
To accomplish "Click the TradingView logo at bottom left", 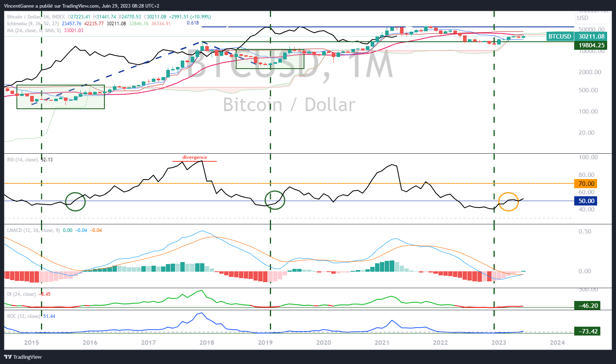I will click(x=23, y=357).
